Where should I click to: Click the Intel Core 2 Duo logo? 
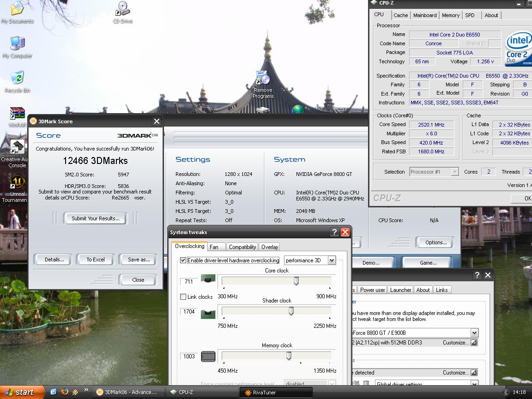click(518, 48)
